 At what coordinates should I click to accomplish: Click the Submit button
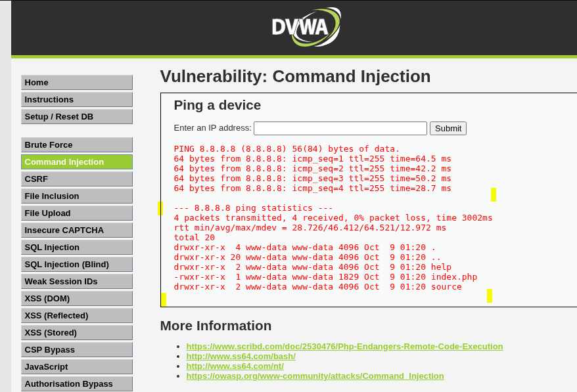[x=448, y=128]
